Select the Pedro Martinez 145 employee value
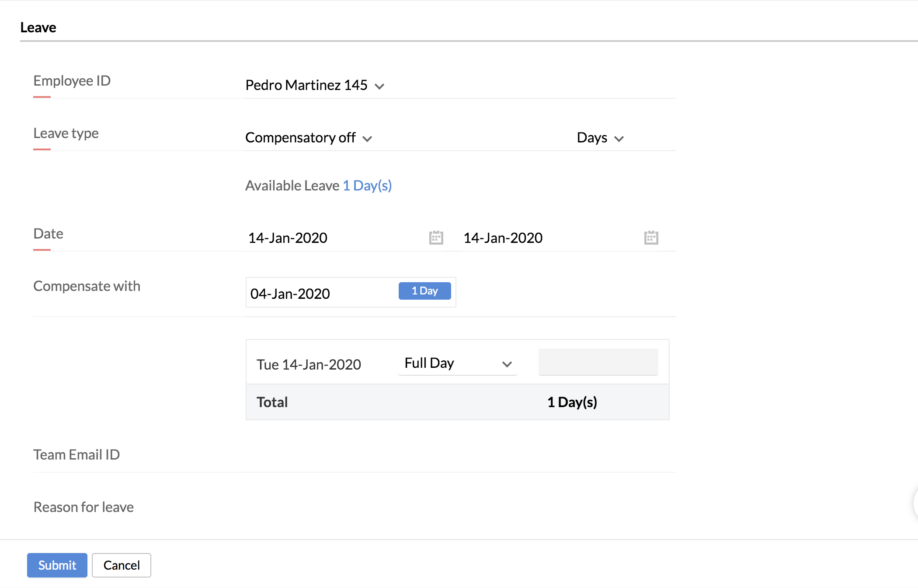 (x=306, y=85)
